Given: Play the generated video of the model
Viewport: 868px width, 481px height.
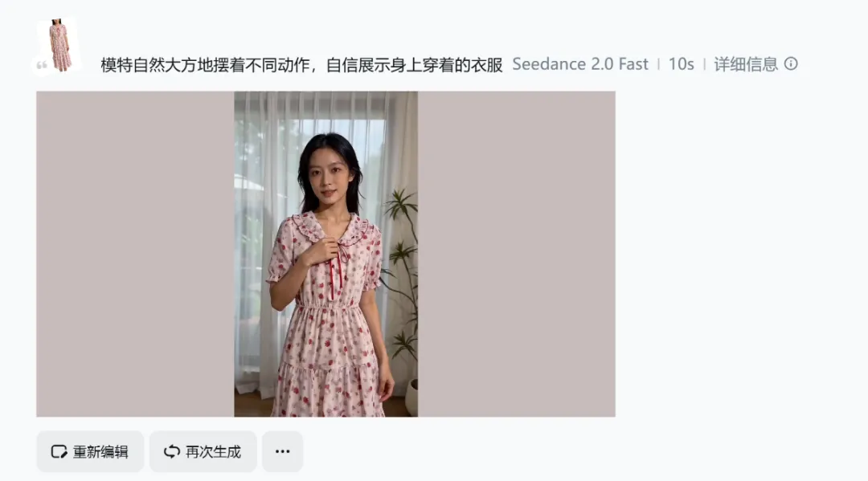Looking at the screenshot, I should [x=325, y=254].
